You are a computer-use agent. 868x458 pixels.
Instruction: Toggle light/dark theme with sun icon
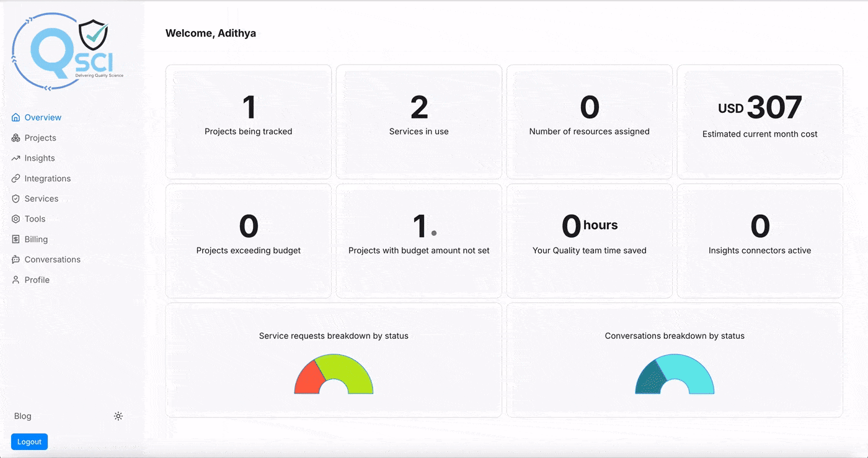[x=118, y=416]
